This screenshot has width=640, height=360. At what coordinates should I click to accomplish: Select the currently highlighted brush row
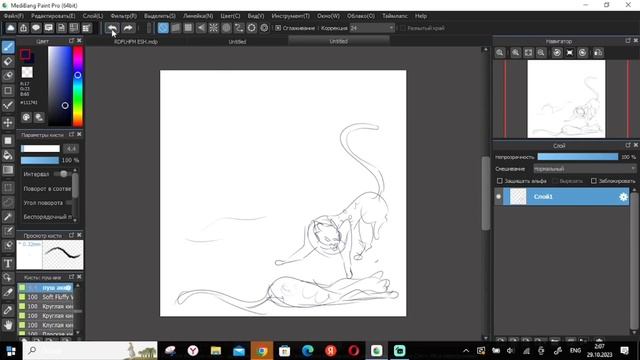[46, 288]
